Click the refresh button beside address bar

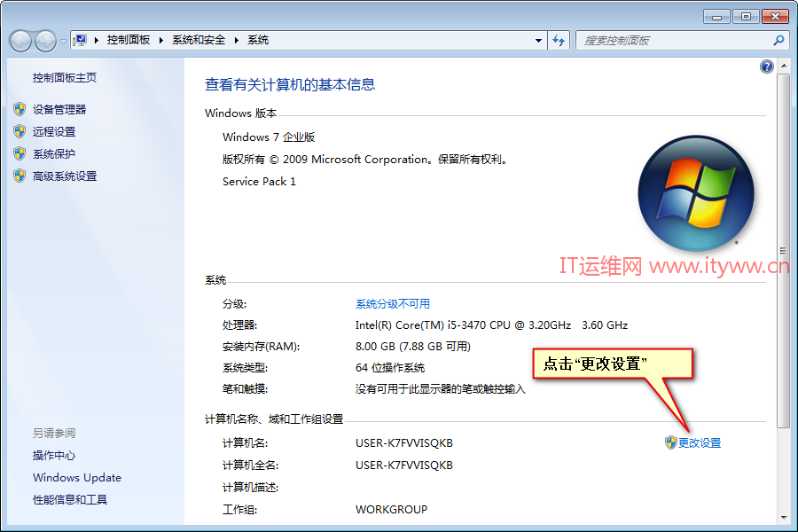click(x=559, y=41)
